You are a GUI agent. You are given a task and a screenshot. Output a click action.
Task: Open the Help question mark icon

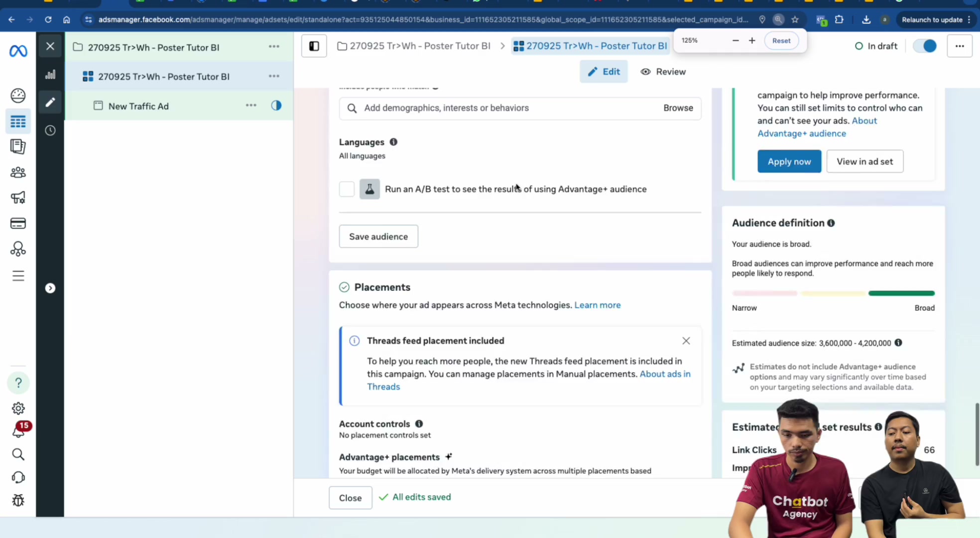(18, 383)
